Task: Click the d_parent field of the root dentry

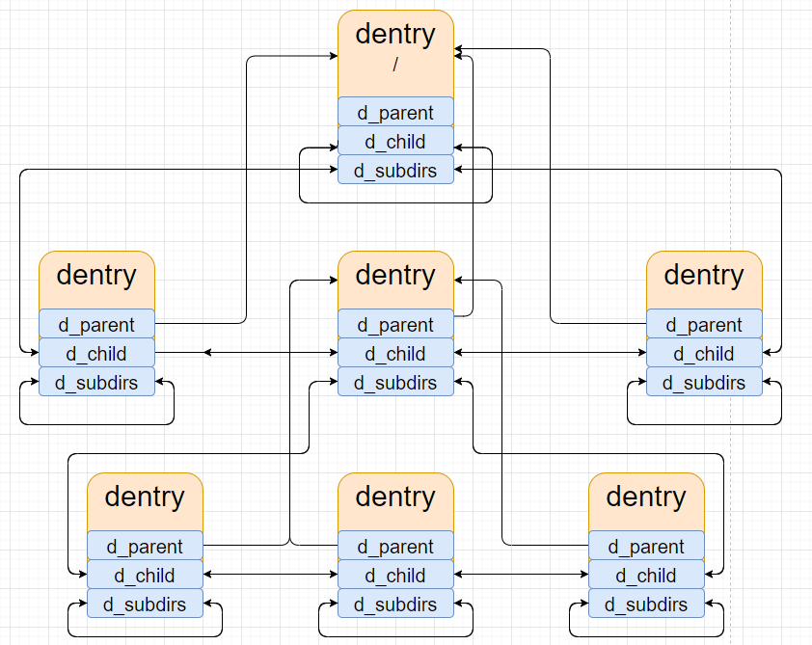Action: click(395, 112)
